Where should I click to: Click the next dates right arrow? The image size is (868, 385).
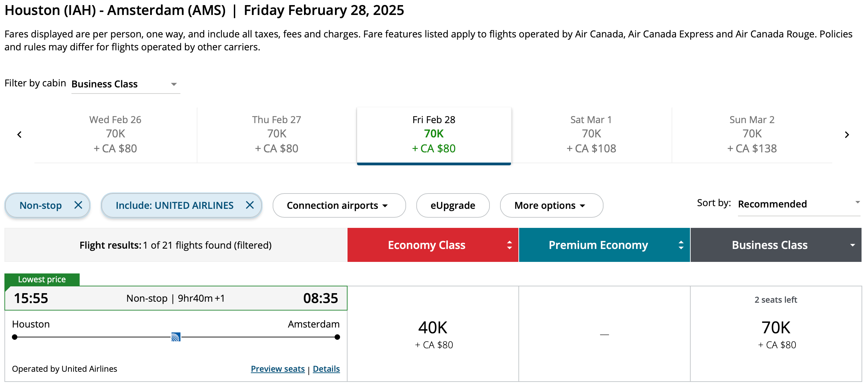847,135
